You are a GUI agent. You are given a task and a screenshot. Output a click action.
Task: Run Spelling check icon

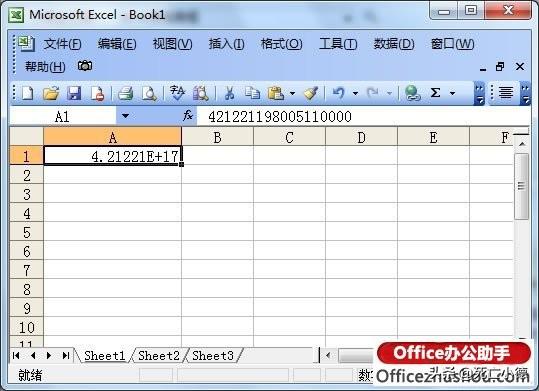coord(177,93)
